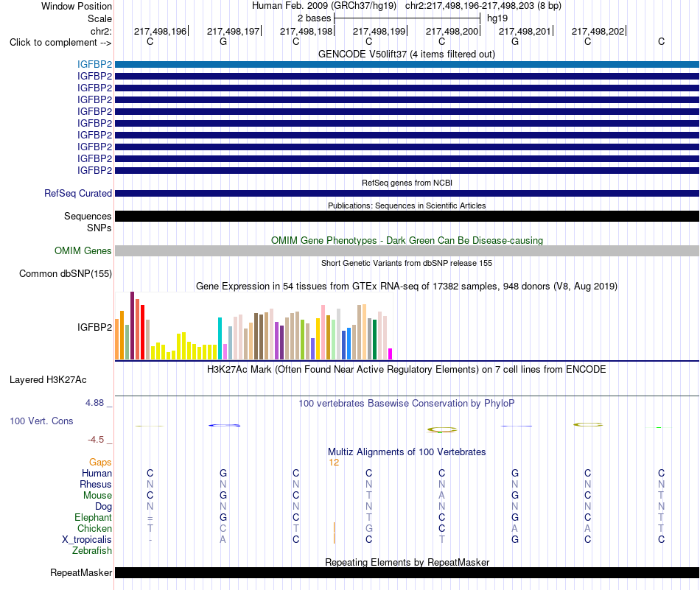Click the 'Window Position' track label
This screenshot has height=590, width=700.
77,6
